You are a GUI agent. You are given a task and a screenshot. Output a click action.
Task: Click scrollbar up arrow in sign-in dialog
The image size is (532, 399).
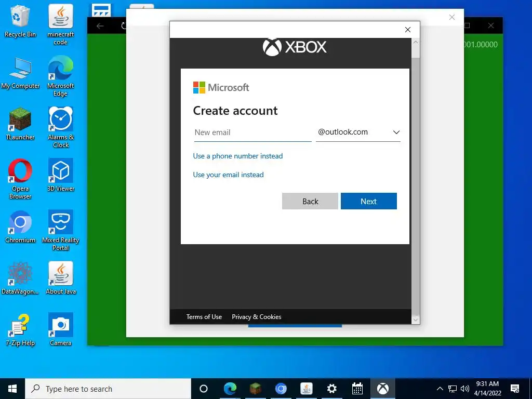click(416, 43)
